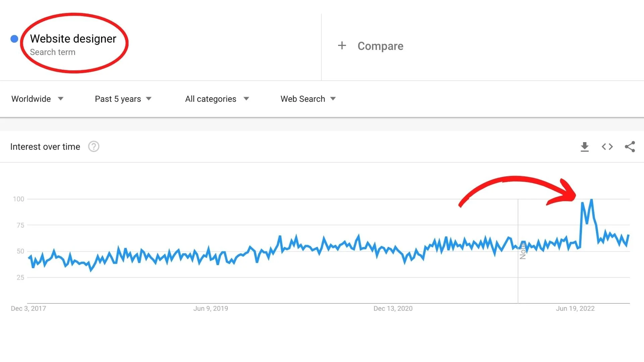Click the blue dot beside Website designer
The height and width of the screenshot is (362, 644).
point(14,39)
